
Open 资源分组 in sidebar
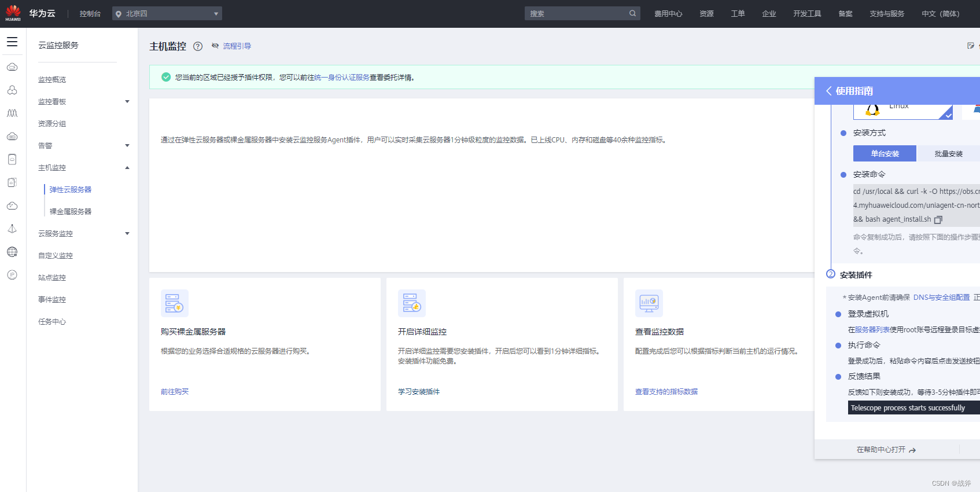pyautogui.click(x=52, y=124)
